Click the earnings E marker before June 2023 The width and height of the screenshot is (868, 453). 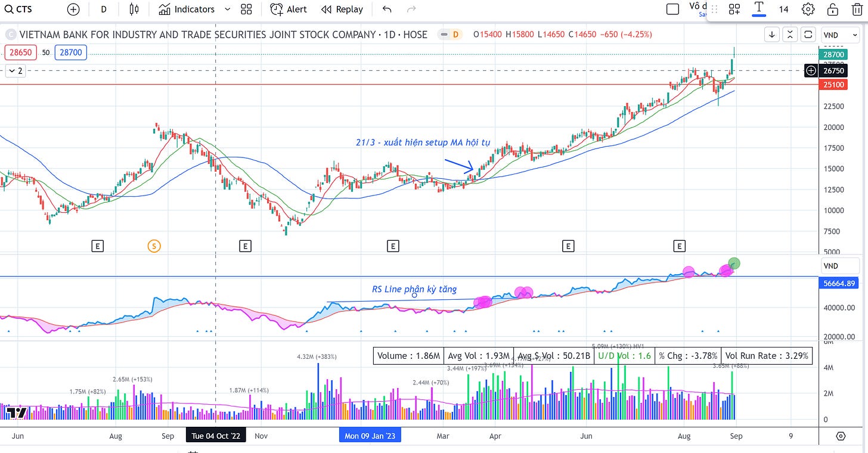pyautogui.click(x=568, y=245)
